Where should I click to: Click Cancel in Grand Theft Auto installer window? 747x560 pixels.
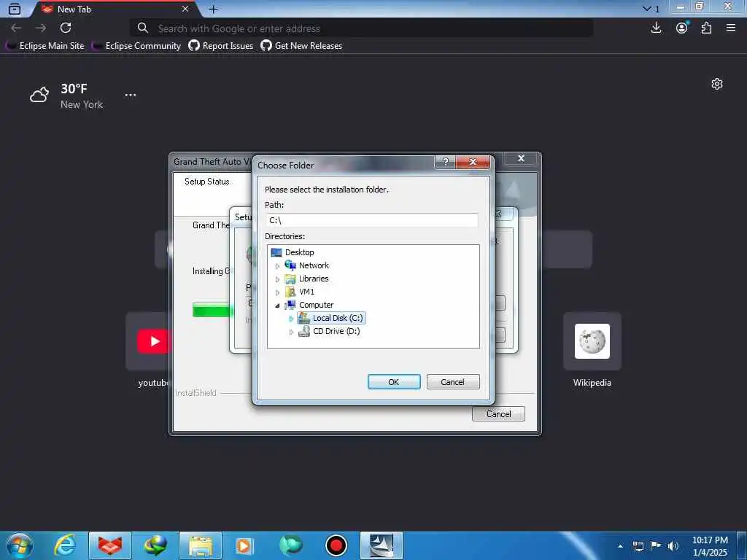(498, 414)
